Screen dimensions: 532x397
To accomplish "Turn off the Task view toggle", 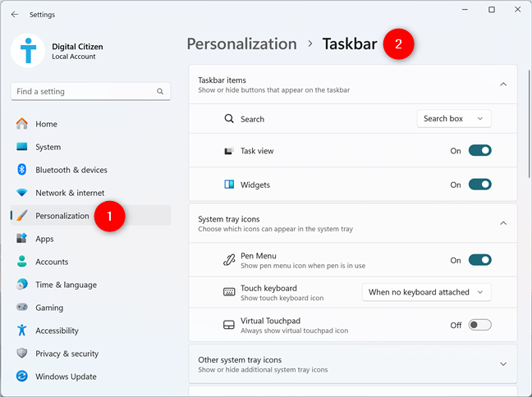I will tap(479, 151).
